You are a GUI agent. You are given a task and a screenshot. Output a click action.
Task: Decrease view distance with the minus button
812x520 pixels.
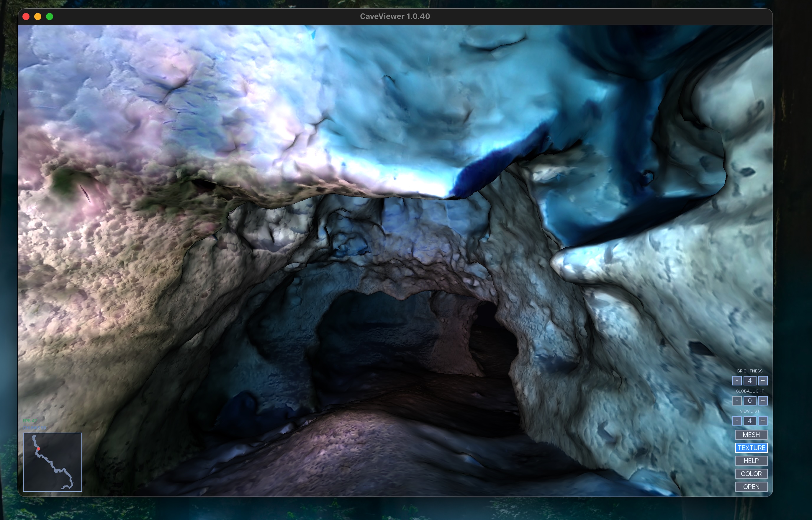tap(737, 421)
